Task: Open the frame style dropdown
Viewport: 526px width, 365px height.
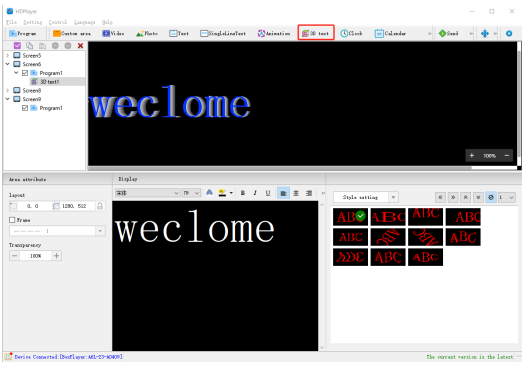Action: [100, 231]
